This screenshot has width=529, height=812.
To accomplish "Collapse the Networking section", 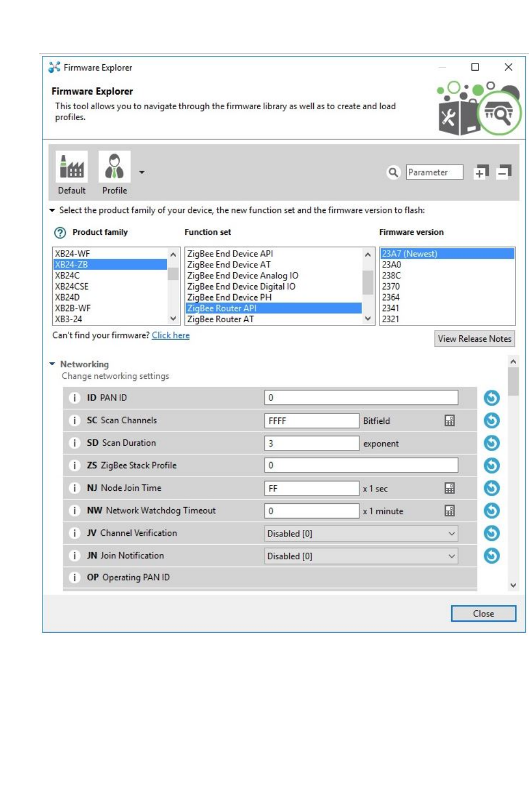I will pos(52,364).
